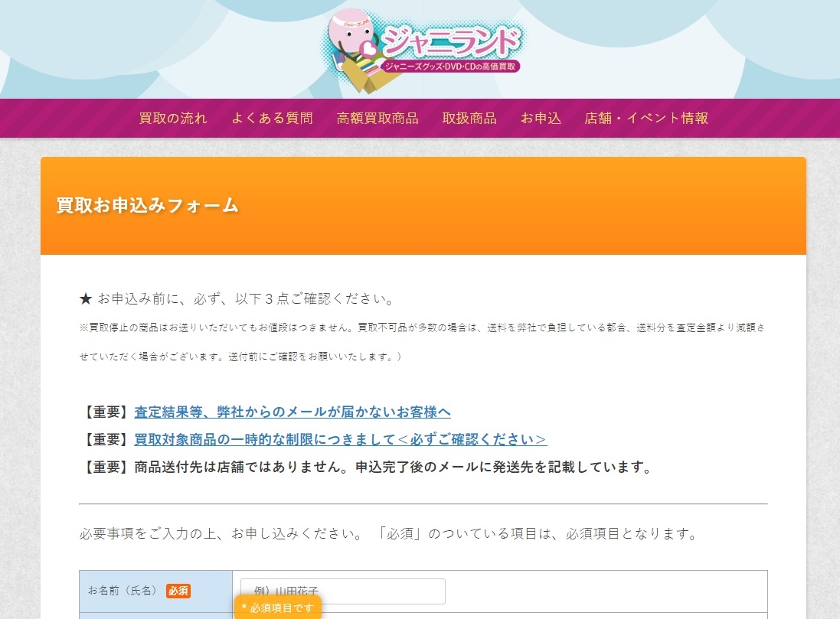
Task: Open the link about メールが届かないお客様へ
Action: (x=292, y=412)
